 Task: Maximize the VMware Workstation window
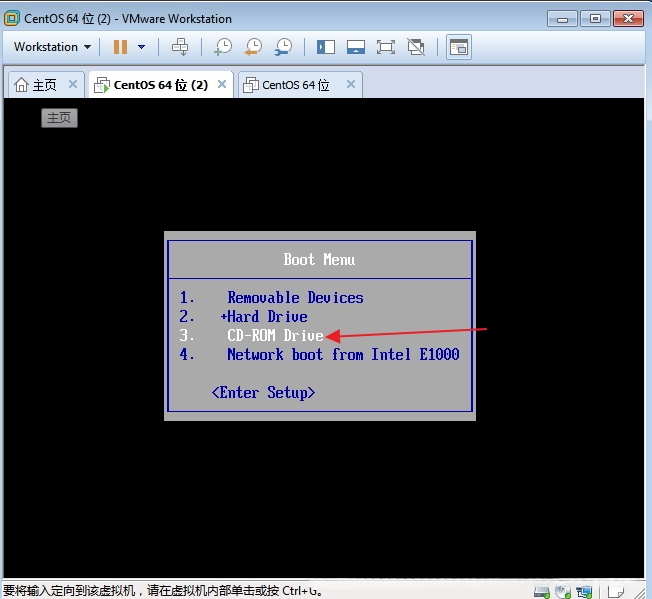tap(595, 19)
